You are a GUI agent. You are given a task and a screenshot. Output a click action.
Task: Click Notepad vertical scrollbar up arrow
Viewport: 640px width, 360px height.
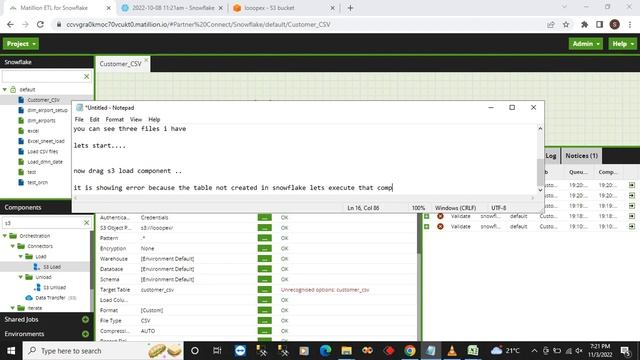[540, 129]
